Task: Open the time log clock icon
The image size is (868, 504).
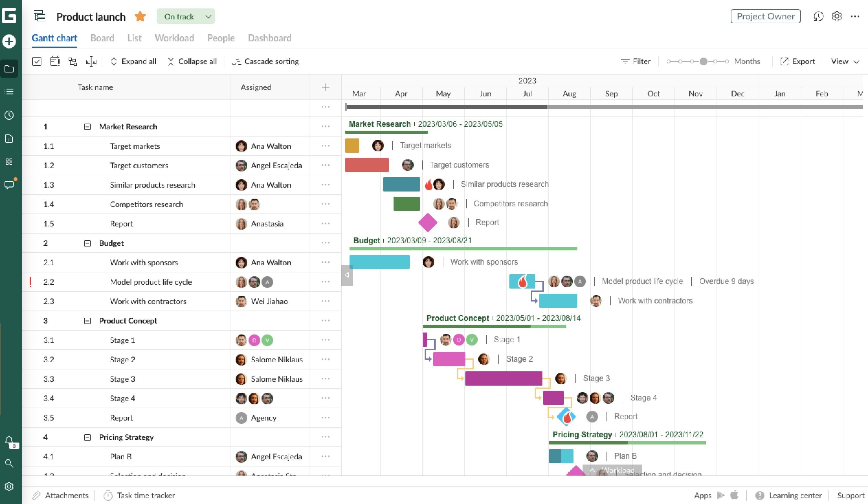Action: pos(9,115)
